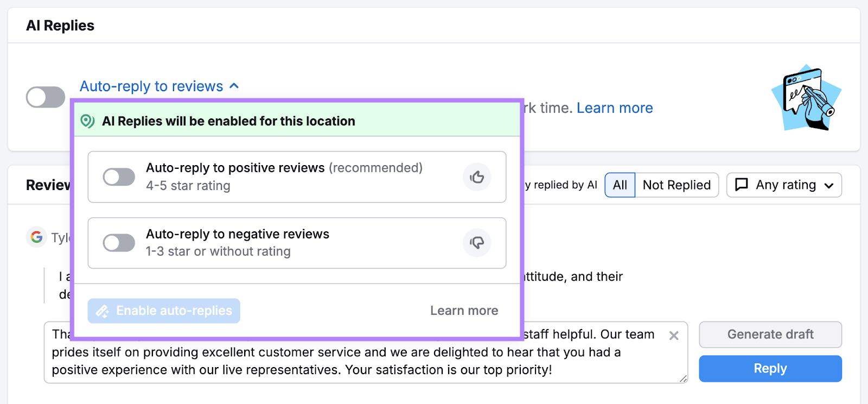The height and width of the screenshot is (404, 868).
Task: Select the All filter tab
Action: [620, 185]
